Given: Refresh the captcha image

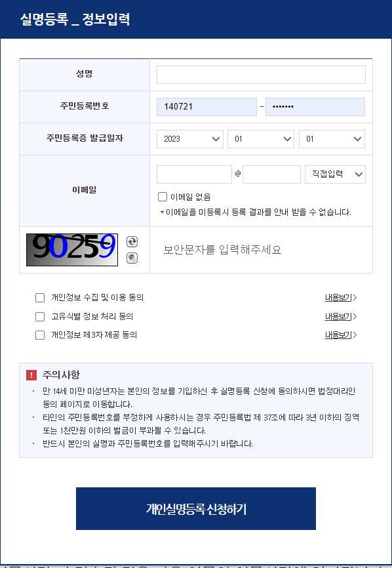Looking at the screenshot, I should pyautogui.click(x=132, y=241).
